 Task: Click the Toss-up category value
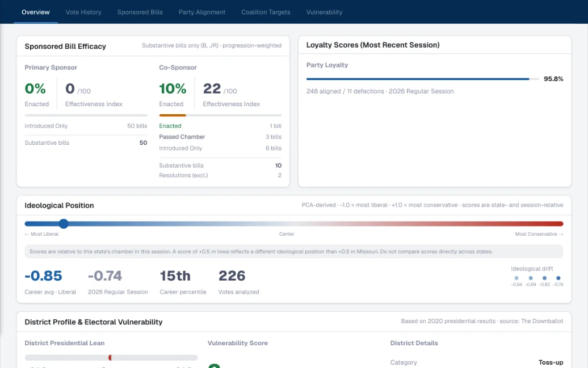(551, 362)
